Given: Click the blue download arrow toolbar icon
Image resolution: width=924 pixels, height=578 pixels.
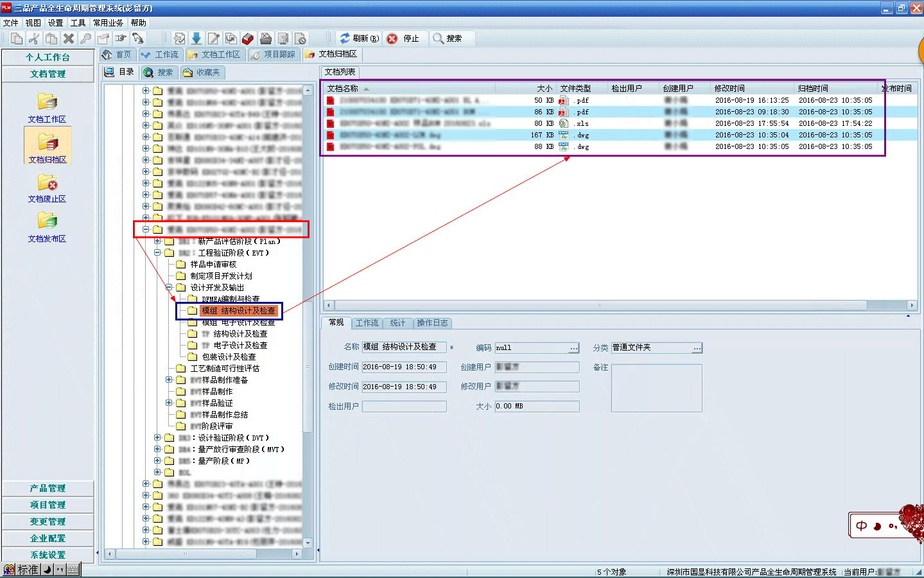Looking at the screenshot, I should [x=196, y=39].
